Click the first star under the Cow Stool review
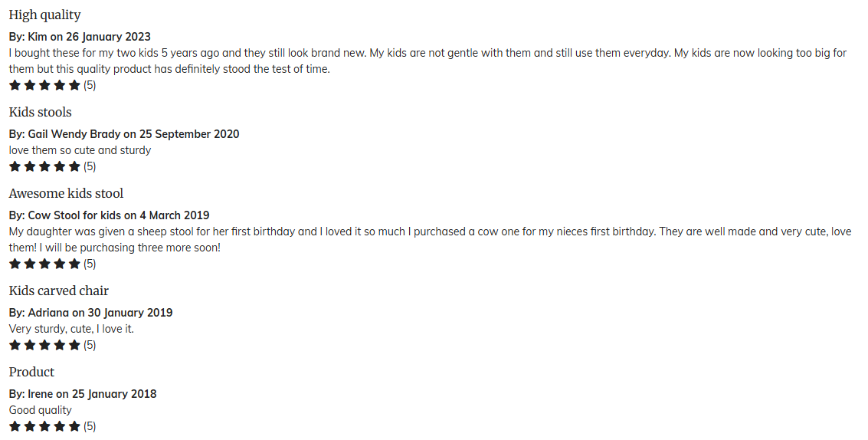 coord(15,264)
